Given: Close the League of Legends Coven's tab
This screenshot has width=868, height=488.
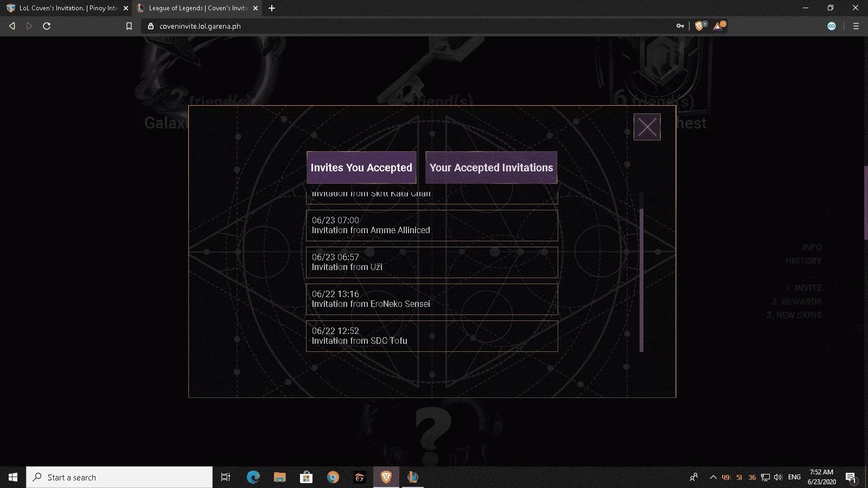Looking at the screenshot, I should pyautogui.click(x=256, y=8).
